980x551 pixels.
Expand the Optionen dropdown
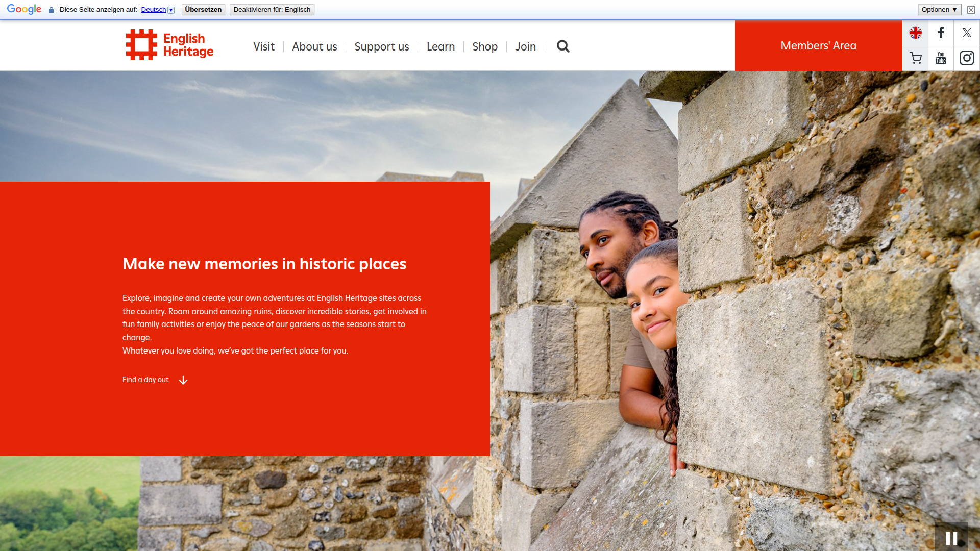939,10
